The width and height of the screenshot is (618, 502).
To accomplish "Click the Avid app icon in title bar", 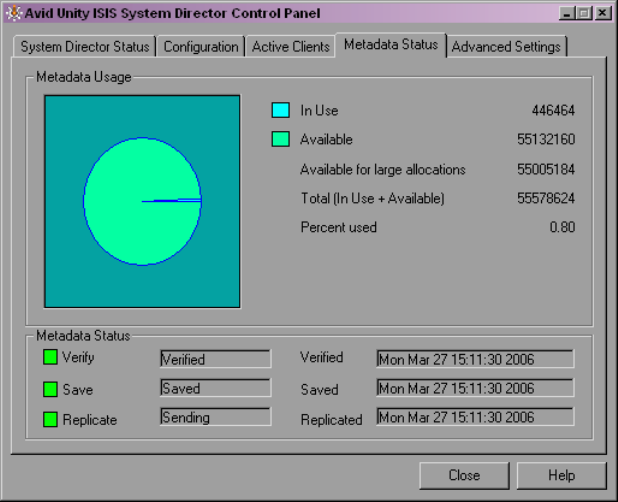I will (14, 13).
